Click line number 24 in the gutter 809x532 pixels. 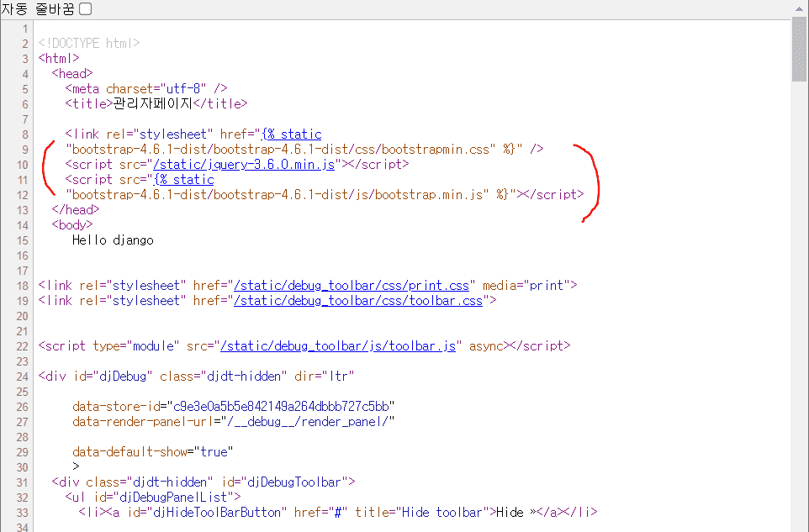(22, 377)
